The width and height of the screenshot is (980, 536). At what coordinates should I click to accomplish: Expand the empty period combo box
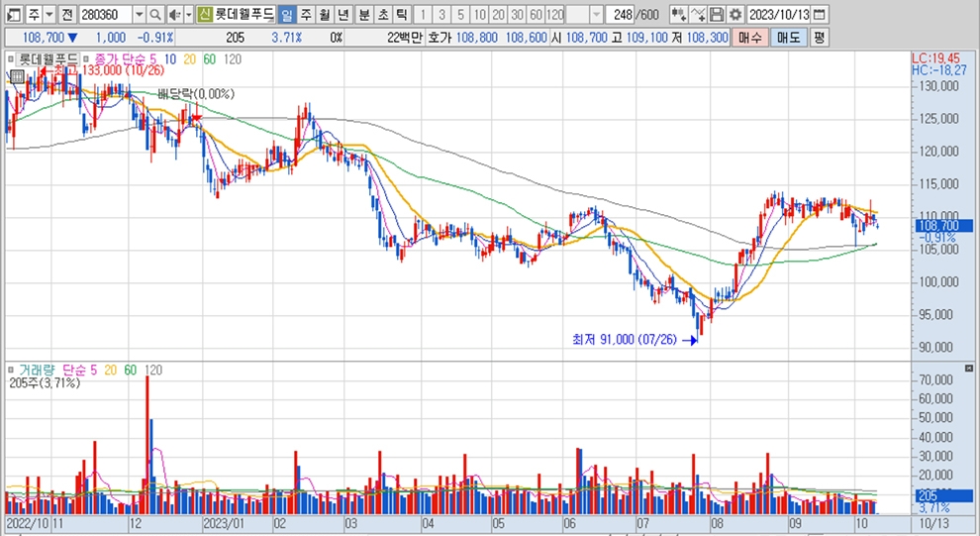[x=596, y=15]
